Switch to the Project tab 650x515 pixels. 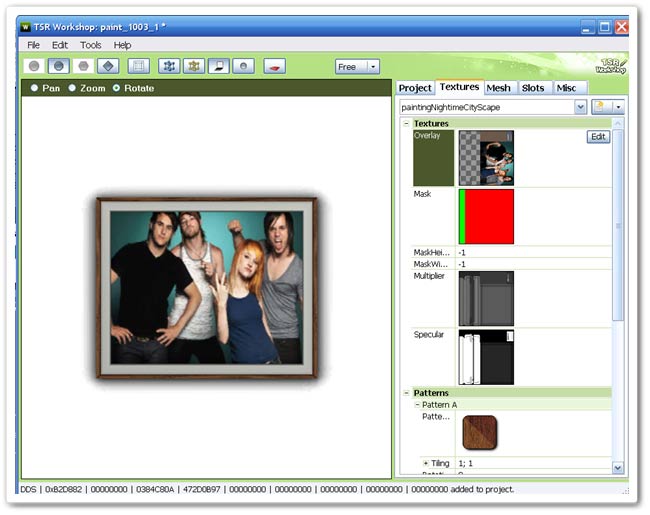click(x=415, y=88)
